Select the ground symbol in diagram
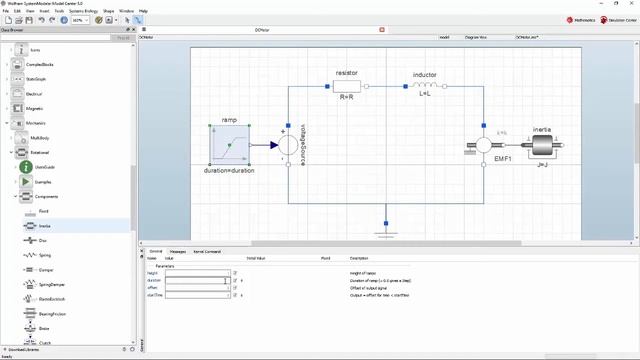The height and width of the screenshot is (360, 640). pos(386,235)
